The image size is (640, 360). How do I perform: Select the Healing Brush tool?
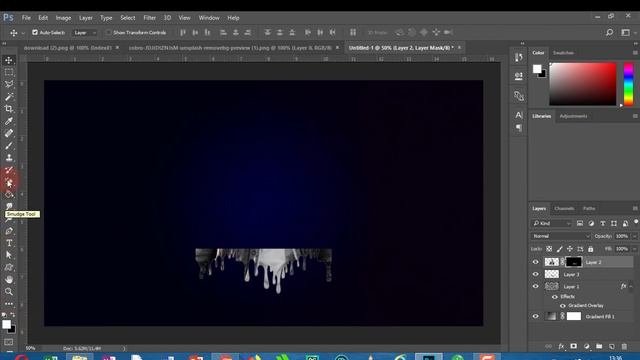pos(9,133)
